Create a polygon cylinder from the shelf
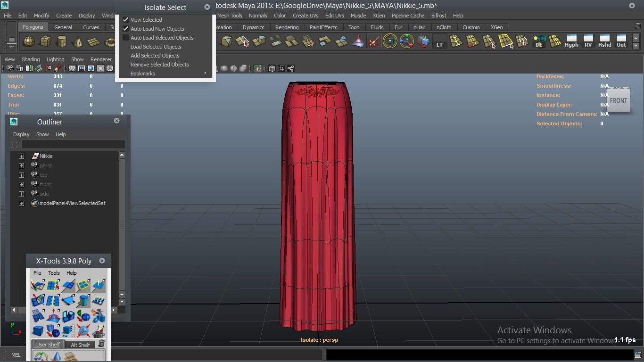 (62, 42)
